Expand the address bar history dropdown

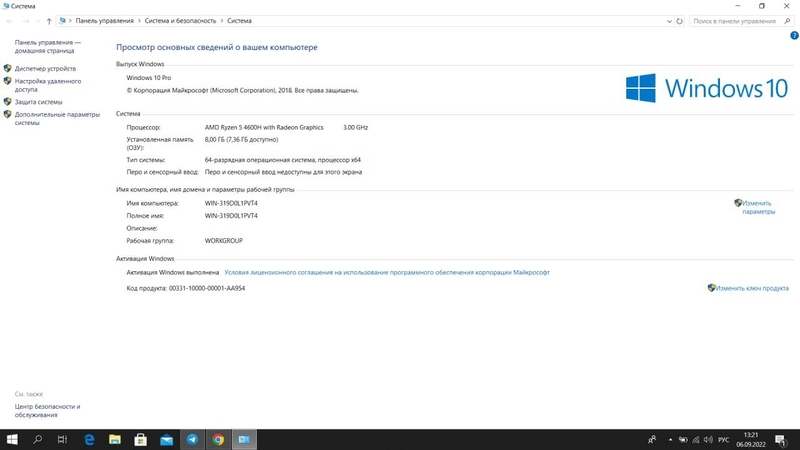667,20
